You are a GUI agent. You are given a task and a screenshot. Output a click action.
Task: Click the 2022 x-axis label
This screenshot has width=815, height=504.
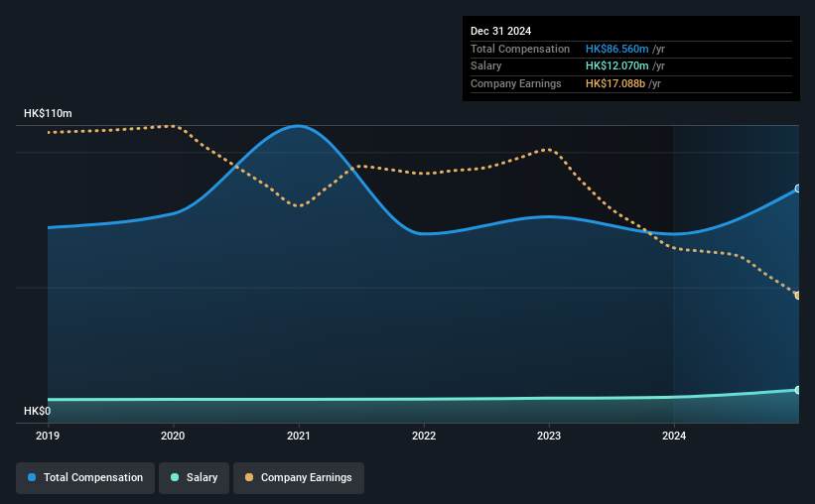click(424, 436)
